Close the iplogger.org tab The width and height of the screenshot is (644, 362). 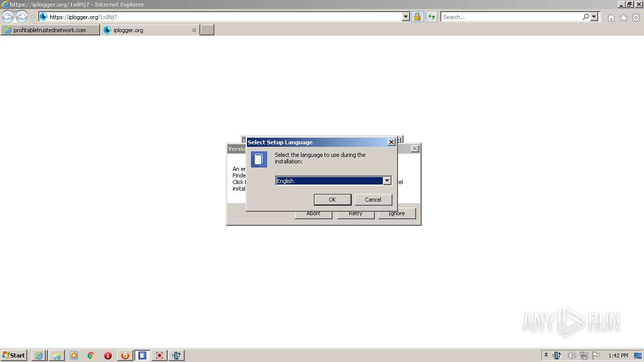(x=194, y=30)
